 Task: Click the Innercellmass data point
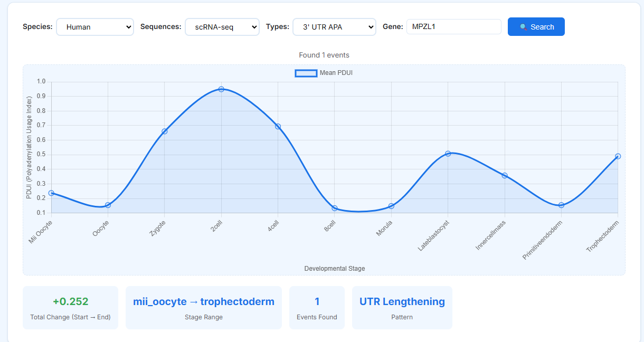click(505, 175)
